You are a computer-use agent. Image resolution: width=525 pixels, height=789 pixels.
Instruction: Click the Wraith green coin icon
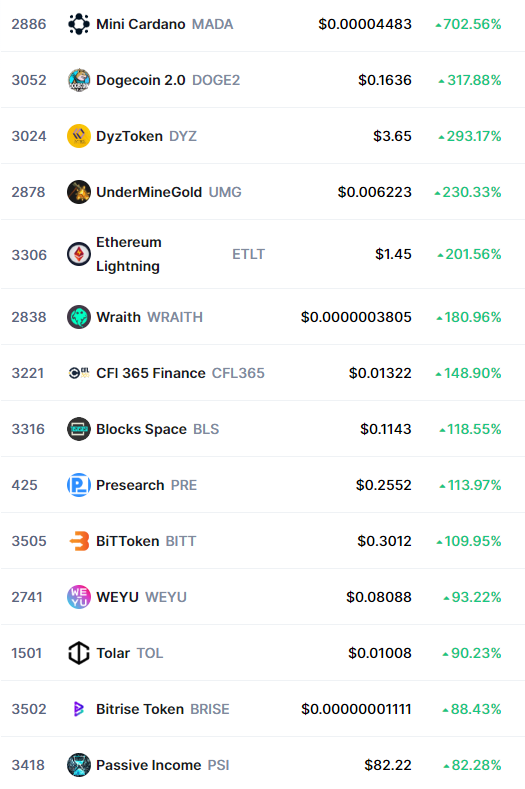79,317
